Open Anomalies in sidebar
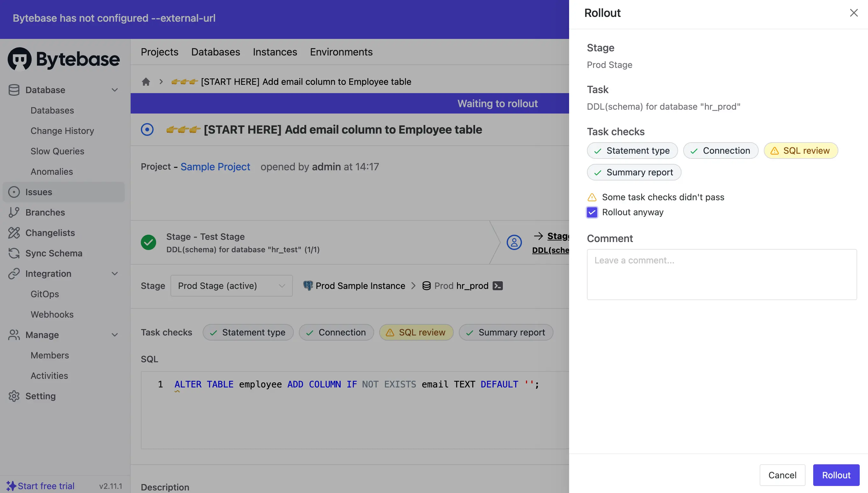The width and height of the screenshot is (868, 493). pos(52,172)
